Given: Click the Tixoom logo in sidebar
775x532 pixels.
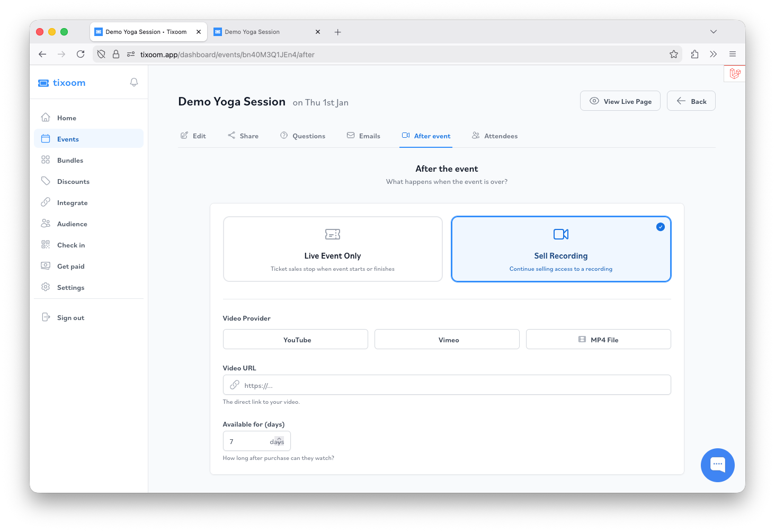Looking at the screenshot, I should (62, 83).
